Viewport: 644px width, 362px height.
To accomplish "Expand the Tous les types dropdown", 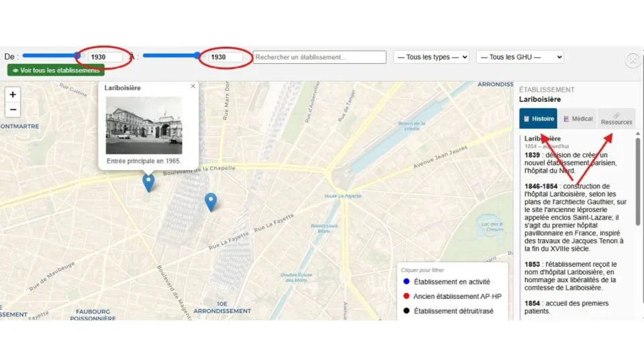I will [x=431, y=57].
